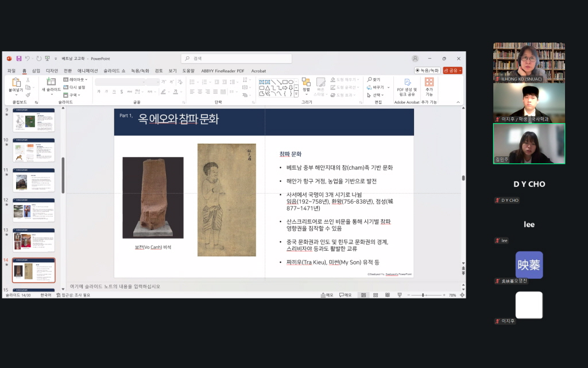
Task: Save the presentation with the disk icon
Action: point(19,59)
